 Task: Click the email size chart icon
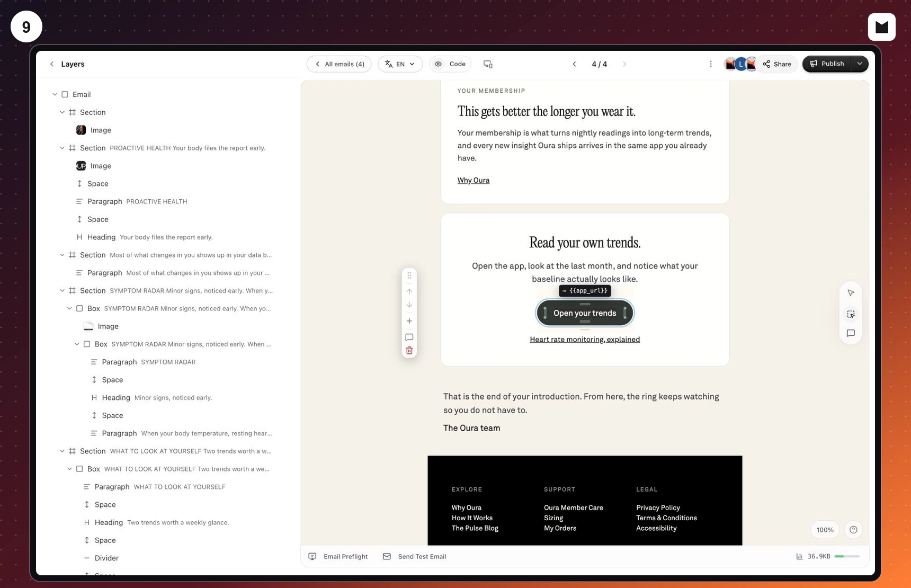click(x=799, y=556)
